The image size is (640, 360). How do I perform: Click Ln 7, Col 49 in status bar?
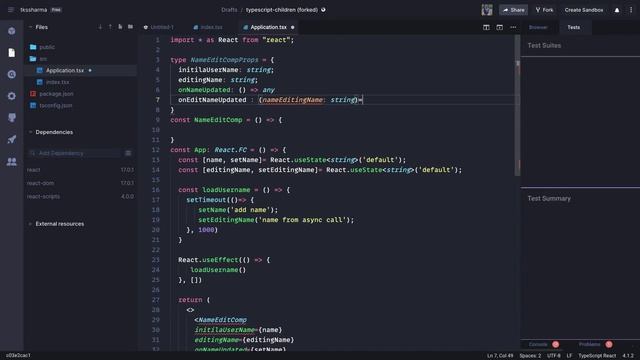tap(500, 356)
